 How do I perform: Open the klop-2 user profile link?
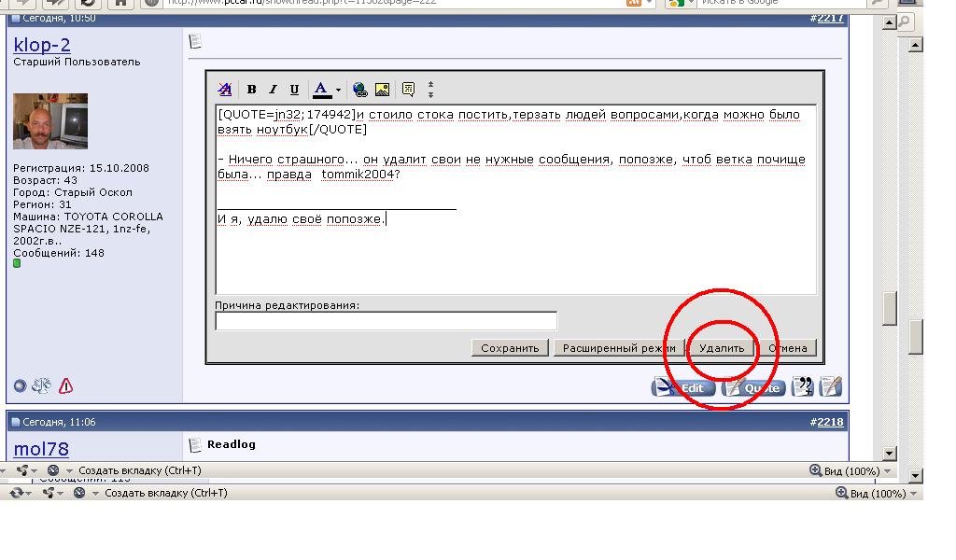[x=42, y=45]
